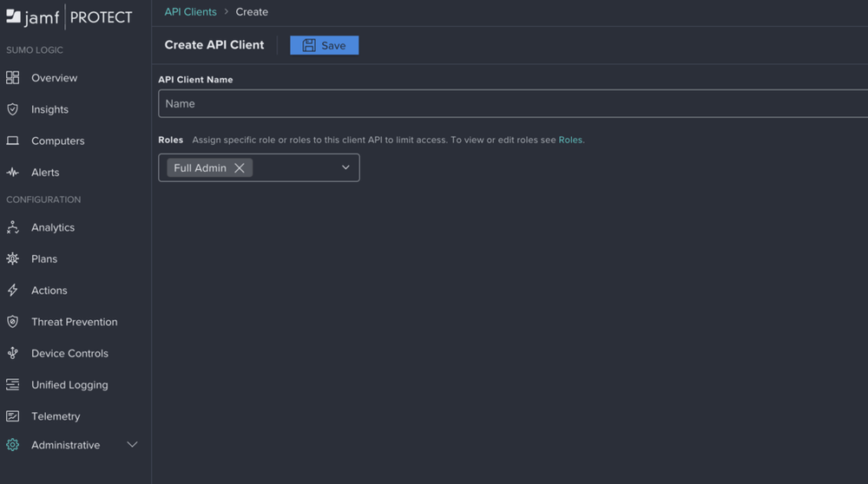This screenshot has height=484, width=868.
Task: Click the Unified Logging icon
Action: pyautogui.click(x=13, y=385)
